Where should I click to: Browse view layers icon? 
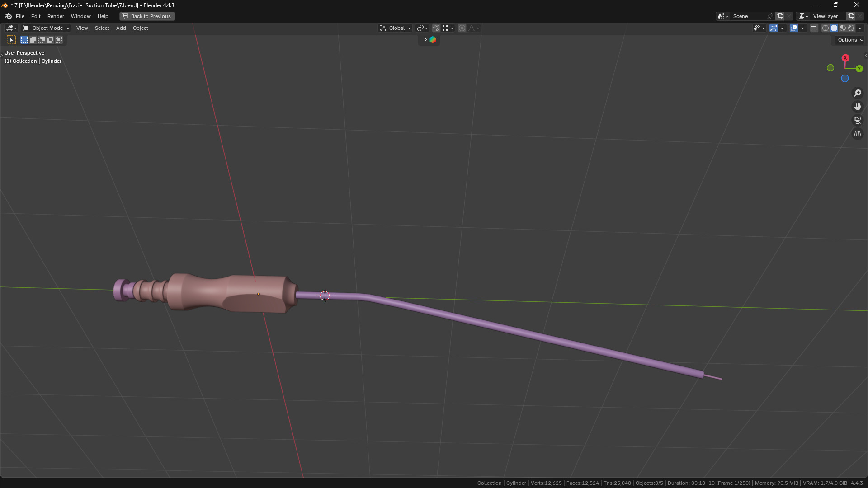click(x=803, y=16)
